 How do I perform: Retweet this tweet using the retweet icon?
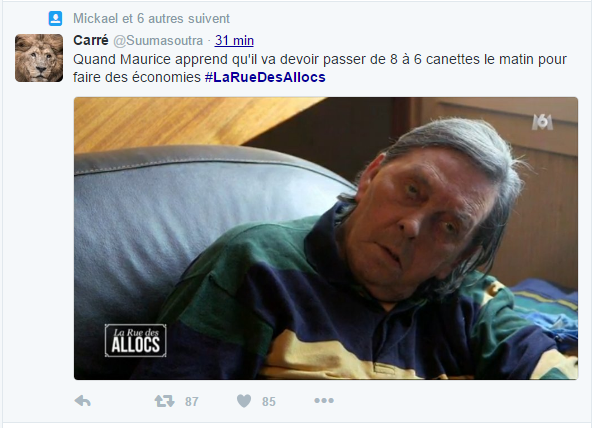(x=165, y=401)
